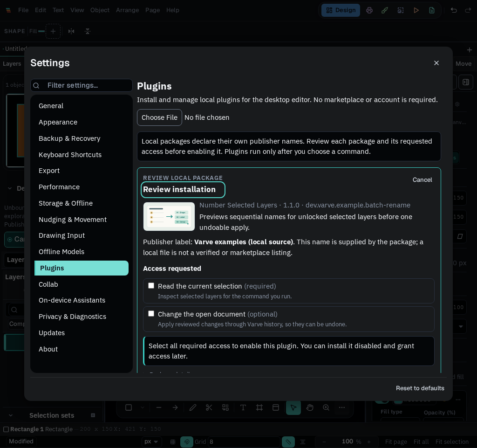Click the Choose File button
The height and width of the screenshot is (448, 477).
pyautogui.click(x=159, y=117)
